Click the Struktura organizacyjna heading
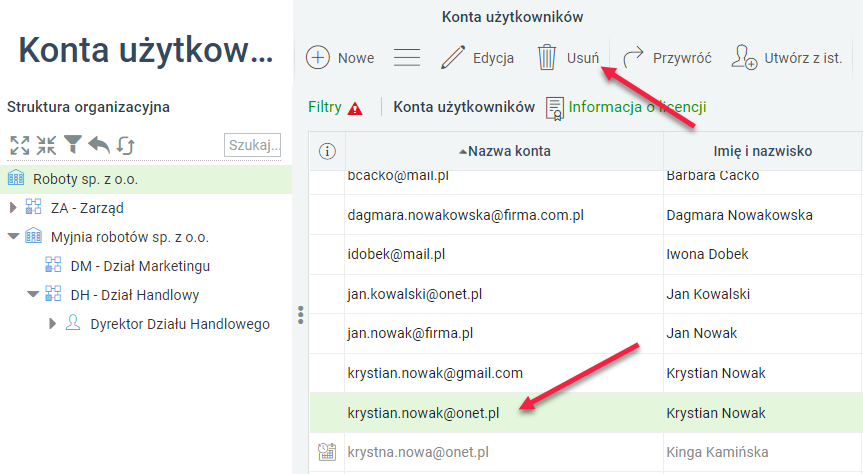This screenshot has width=863, height=474. (x=88, y=107)
